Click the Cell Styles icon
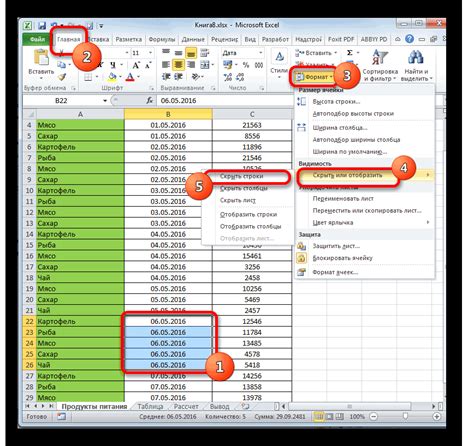The image size is (474, 446). (279, 57)
